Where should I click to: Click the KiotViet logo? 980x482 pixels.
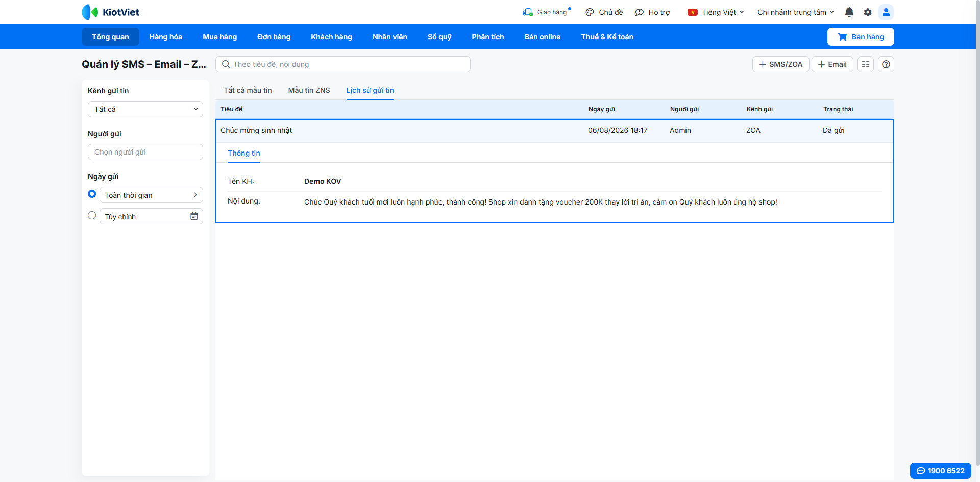pyautogui.click(x=110, y=12)
